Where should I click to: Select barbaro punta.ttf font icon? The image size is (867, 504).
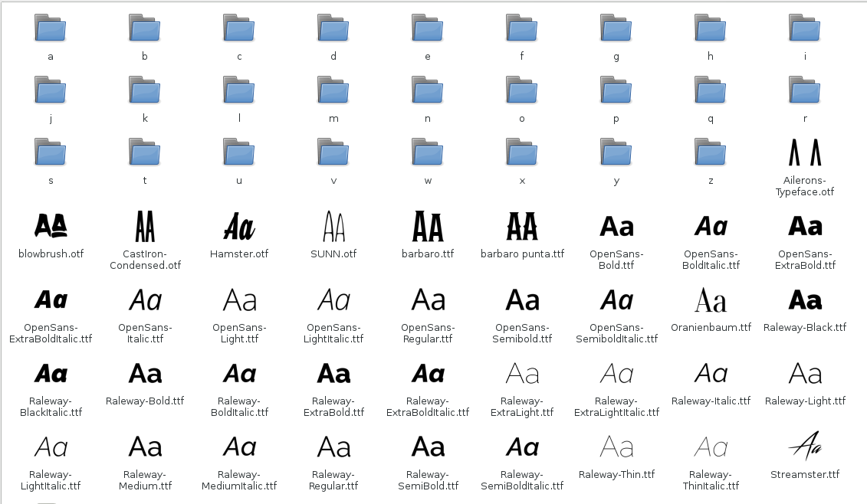click(522, 226)
